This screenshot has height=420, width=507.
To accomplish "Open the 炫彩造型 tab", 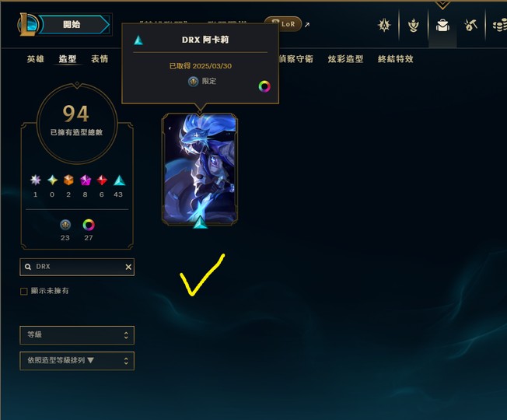I will (346, 59).
